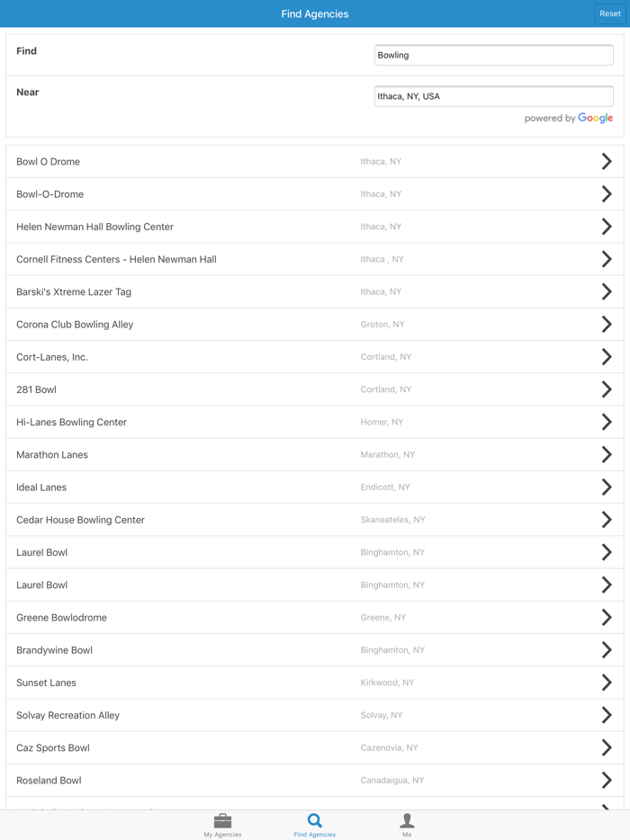Select the My Agencies briefcase icon

pyautogui.click(x=222, y=821)
